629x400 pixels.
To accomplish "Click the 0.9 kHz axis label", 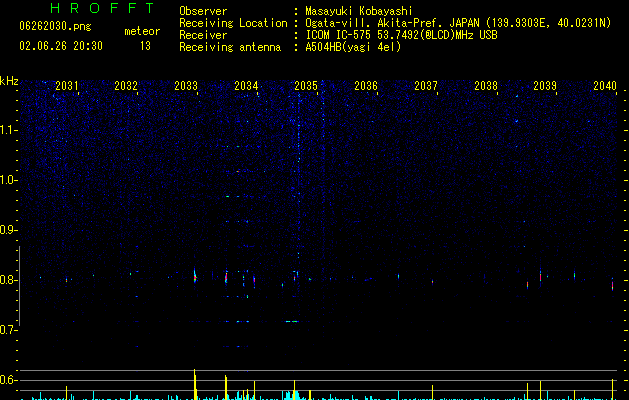I will (x=8, y=230).
